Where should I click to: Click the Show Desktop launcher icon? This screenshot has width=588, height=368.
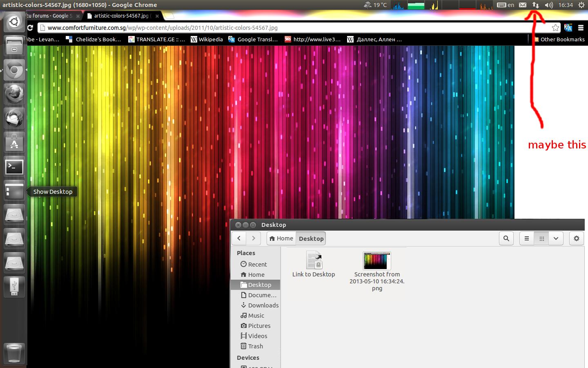[14, 191]
